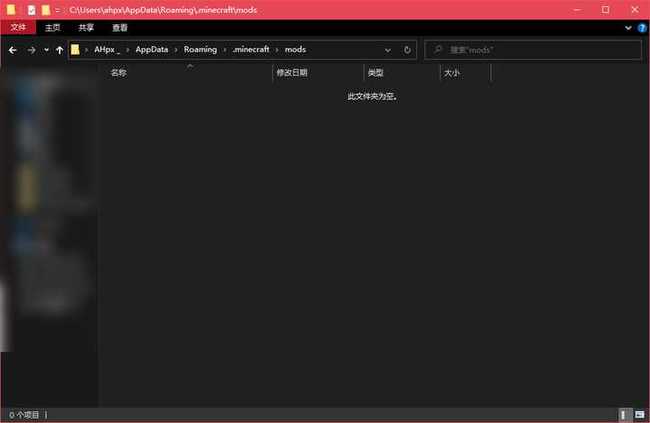Select the 查看 ribbon tab
This screenshot has height=423, width=650.
(x=120, y=28)
